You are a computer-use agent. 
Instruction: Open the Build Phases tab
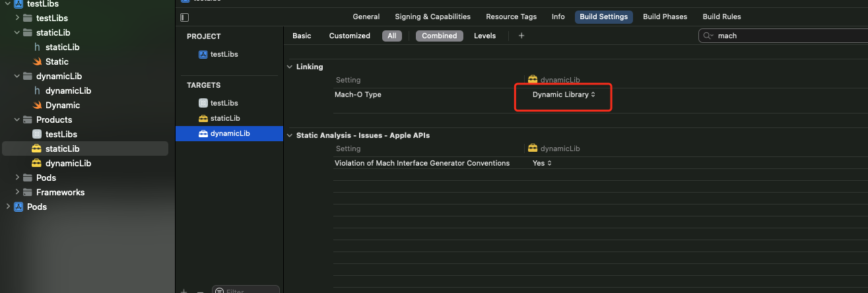point(665,16)
